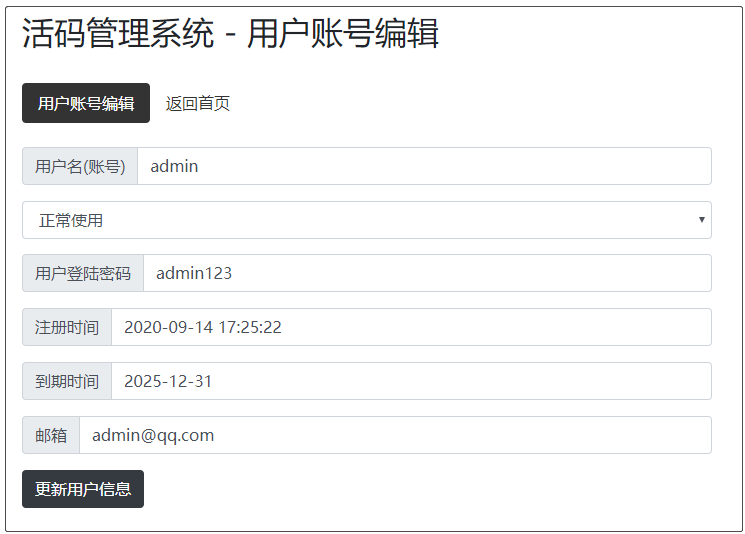The width and height of the screenshot is (745, 534).
Task: Click the 用户登陆密码 field label
Action: [x=83, y=273]
